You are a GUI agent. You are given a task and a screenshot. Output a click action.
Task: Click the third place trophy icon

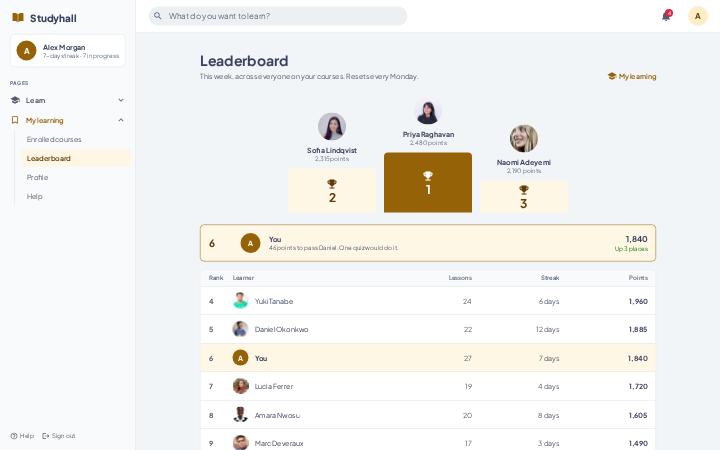click(523, 190)
